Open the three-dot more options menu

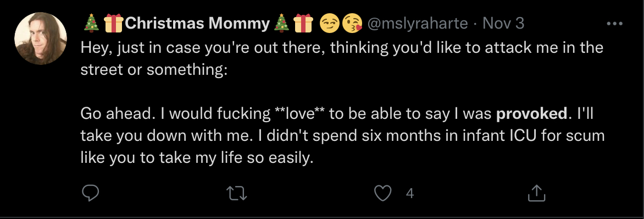click(614, 24)
